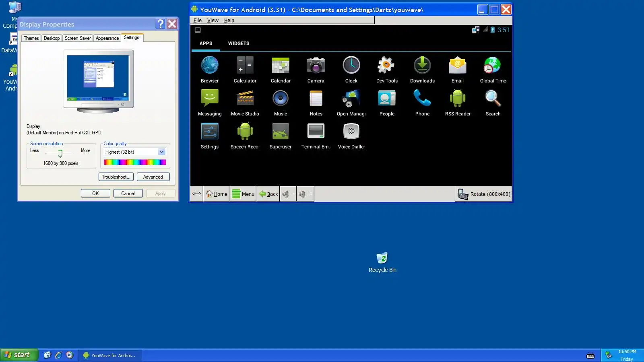Click the Troubleshoot button

[x=116, y=177]
